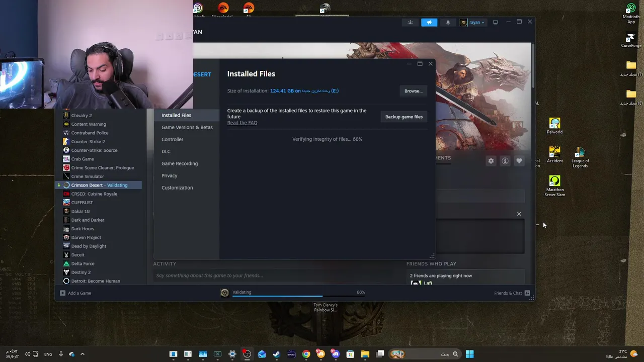Open the Steam notifications bell
This screenshot has height=362, width=644.
coord(448,22)
